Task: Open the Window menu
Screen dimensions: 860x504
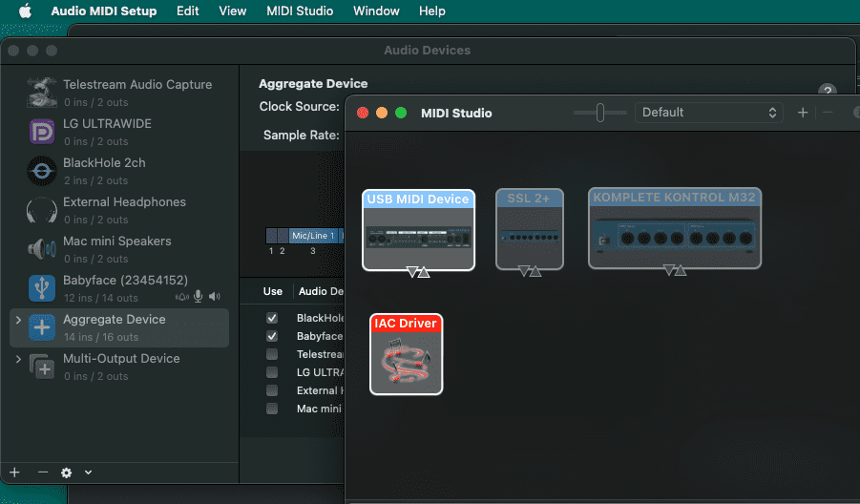Action: tap(376, 10)
